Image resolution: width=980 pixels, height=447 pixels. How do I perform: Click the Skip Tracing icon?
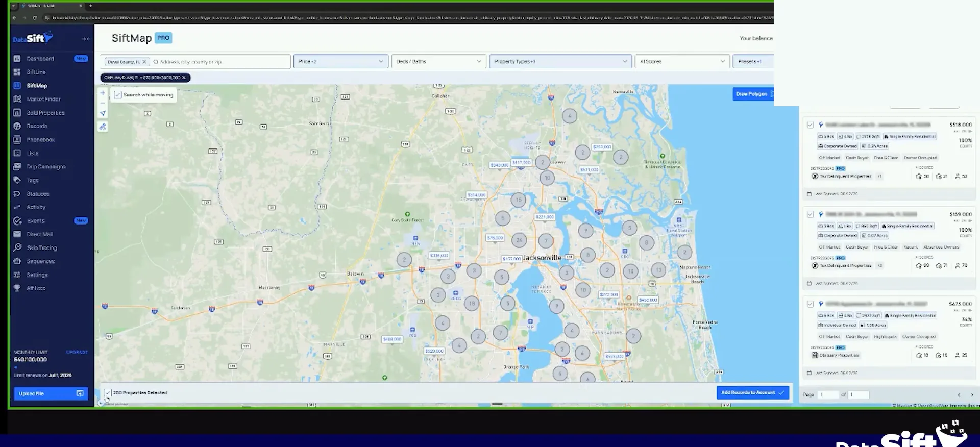coord(17,247)
